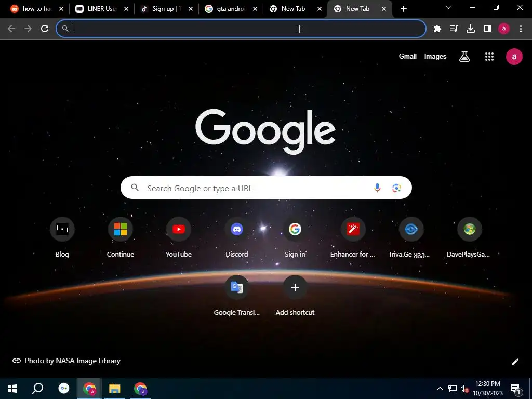Close the LINER User tab
Image resolution: width=532 pixels, height=399 pixels.
pos(126,9)
